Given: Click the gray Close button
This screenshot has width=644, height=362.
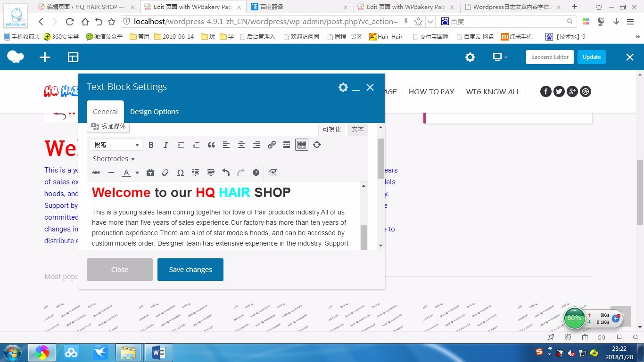Looking at the screenshot, I should [120, 270].
